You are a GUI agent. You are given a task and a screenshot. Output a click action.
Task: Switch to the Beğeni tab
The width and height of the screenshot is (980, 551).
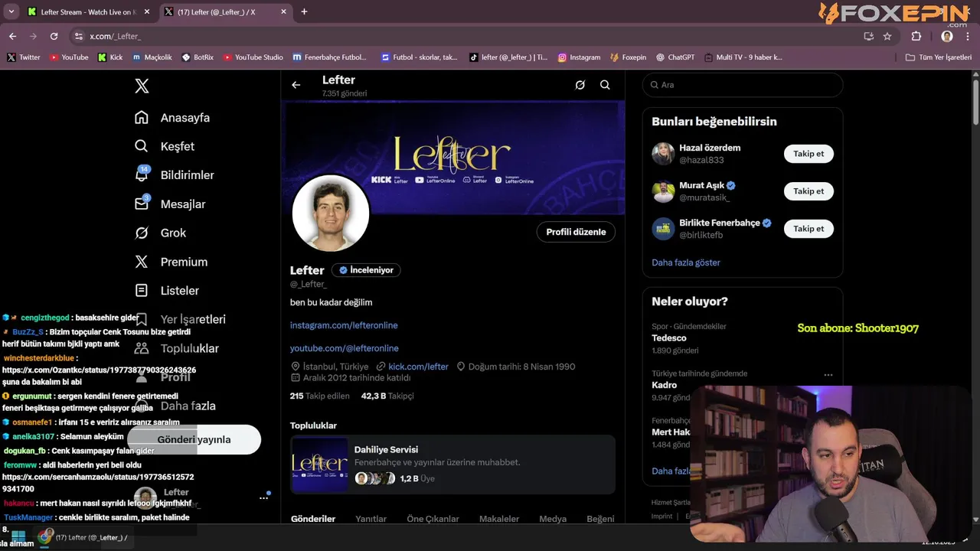click(x=600, y=519)
